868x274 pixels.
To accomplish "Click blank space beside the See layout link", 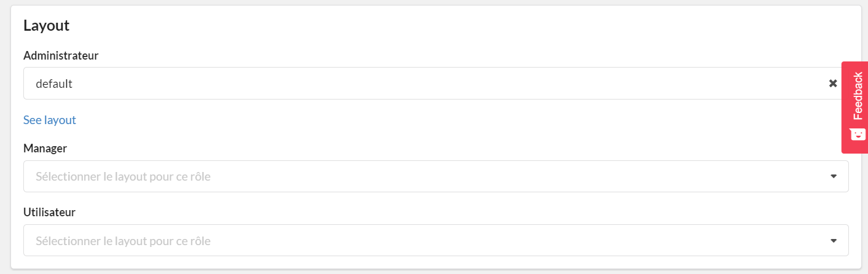I will (x=430, y=120).
